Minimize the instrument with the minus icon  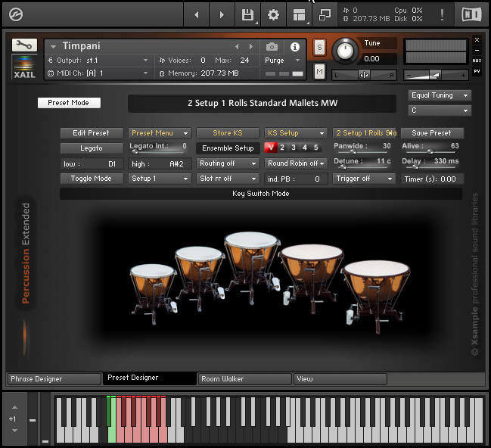[x=477, y=50]
